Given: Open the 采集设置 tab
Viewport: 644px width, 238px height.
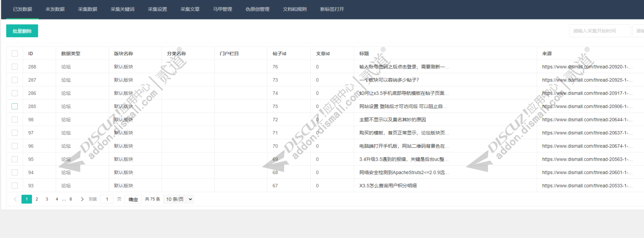Looking at the screenshot, I should coord(157,9).
